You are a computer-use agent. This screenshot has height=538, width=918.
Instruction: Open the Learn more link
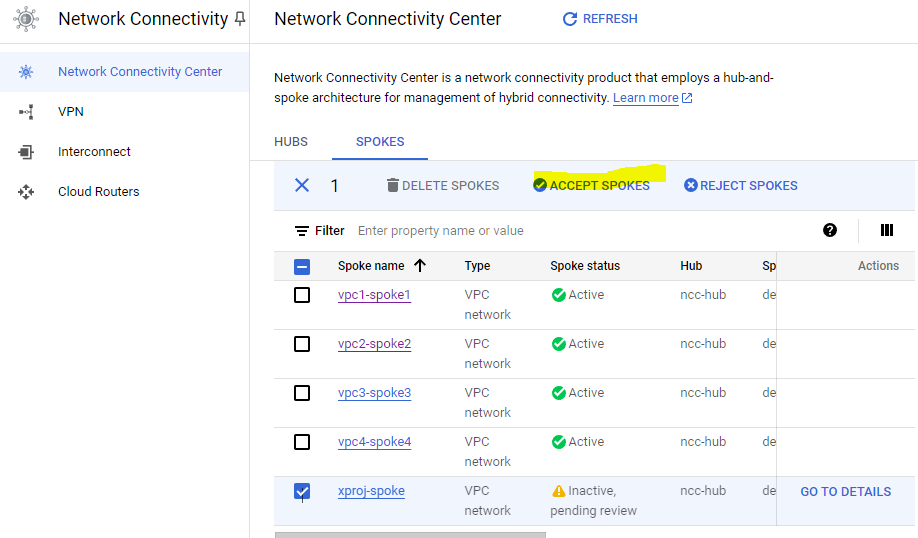(x=646, y=98)
